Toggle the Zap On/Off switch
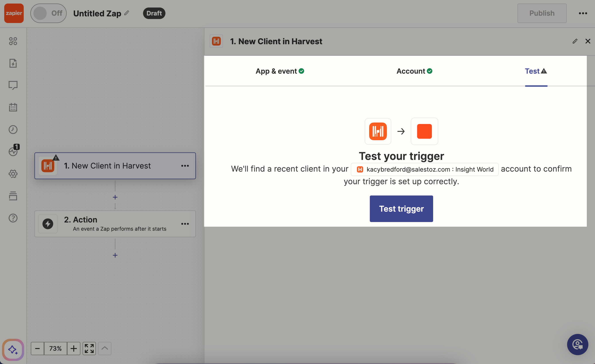The image size is (595, 364). 48,13
